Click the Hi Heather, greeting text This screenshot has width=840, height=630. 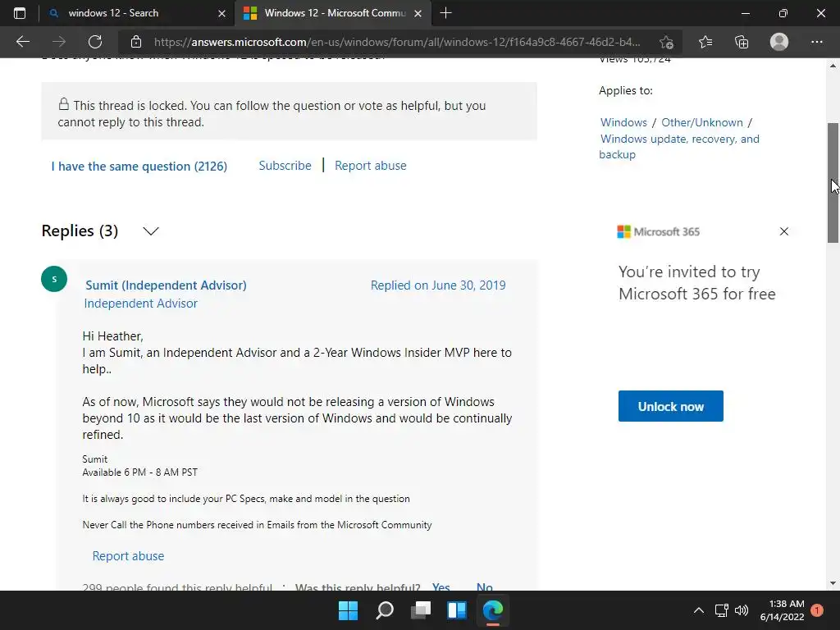pyautogui.click(x=112, y=336)
